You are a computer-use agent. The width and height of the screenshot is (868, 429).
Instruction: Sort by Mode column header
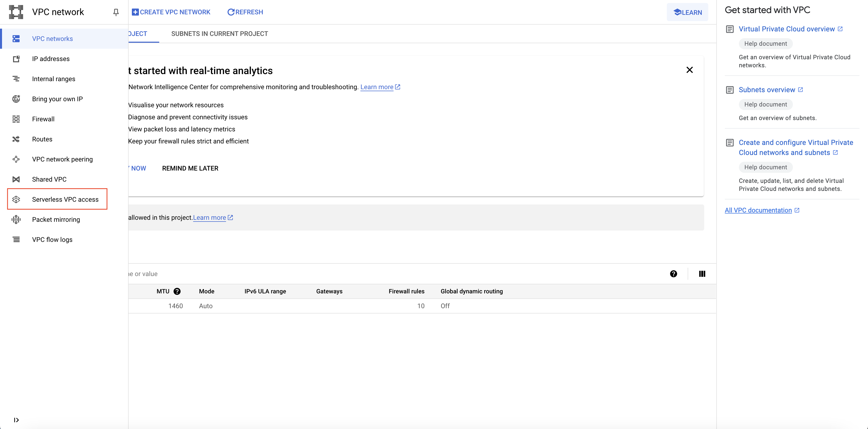click(x=206, y=292)
